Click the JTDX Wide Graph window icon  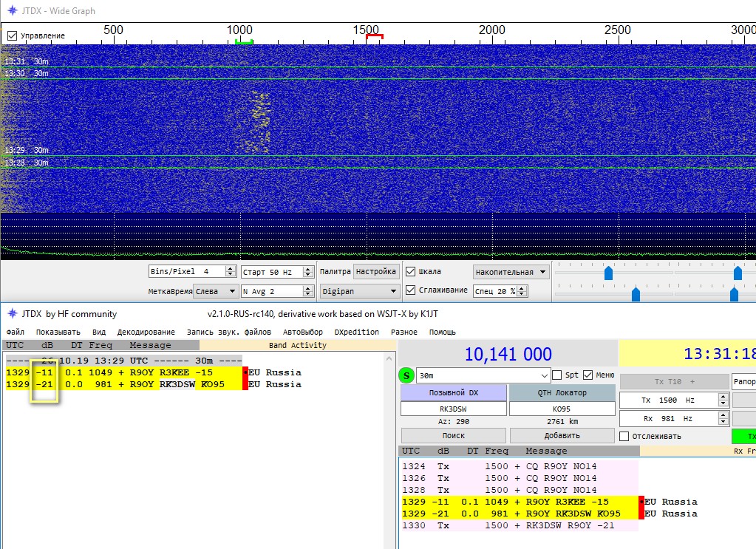(11, 11)
